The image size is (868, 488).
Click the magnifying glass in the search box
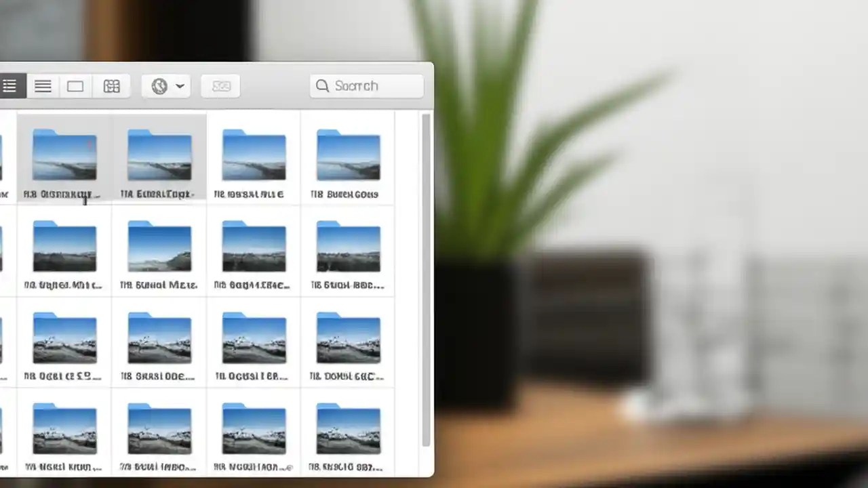[x=322, y=85]
